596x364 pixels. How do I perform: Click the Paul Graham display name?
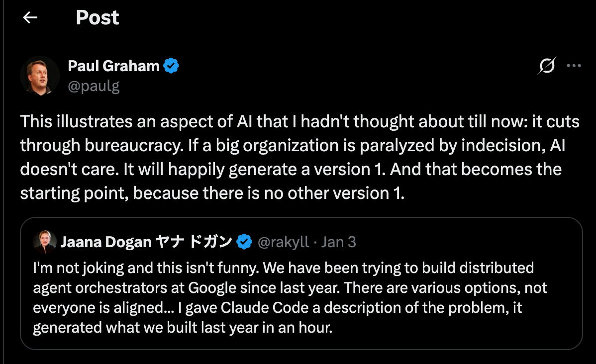click(113, 65)
